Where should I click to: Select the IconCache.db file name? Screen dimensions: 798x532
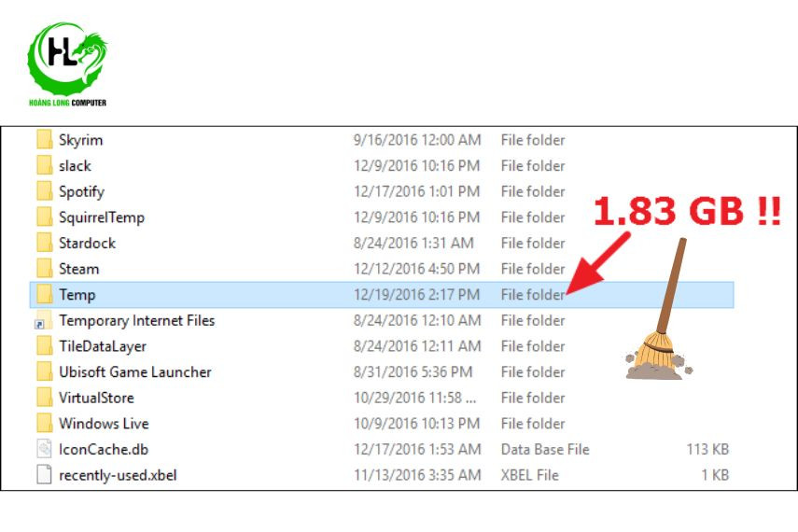[104, 450]
